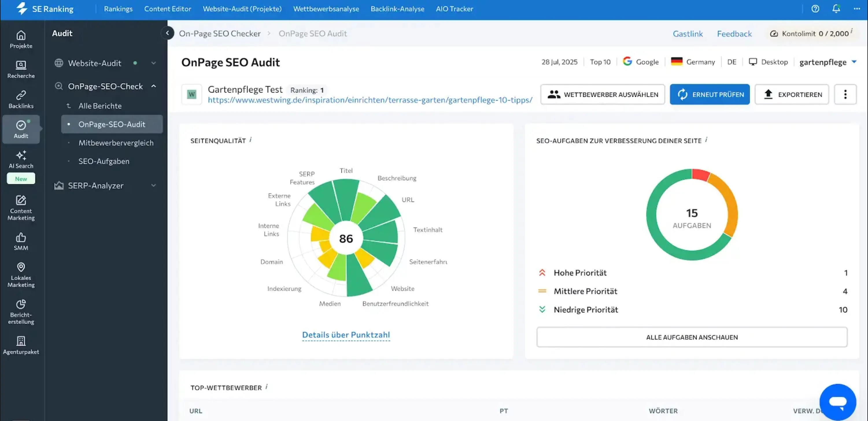Open the Wettbewerbsanalyse top menu
868x421 pixels.
[x=326, y=9]
